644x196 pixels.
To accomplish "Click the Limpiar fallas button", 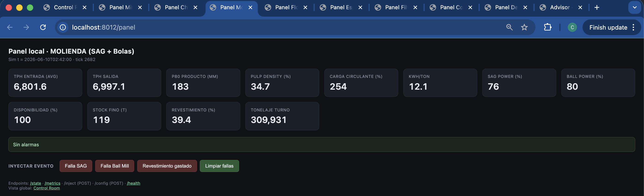I will point(219,166).
